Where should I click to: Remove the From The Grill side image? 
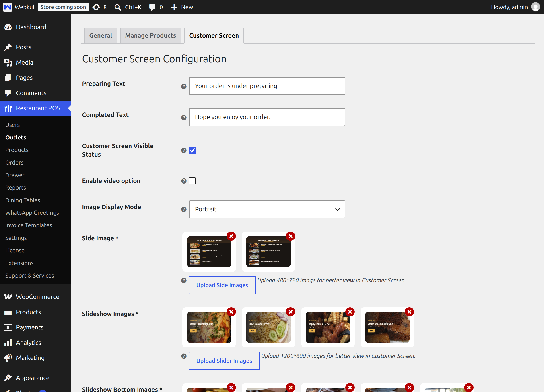(291, 236)
